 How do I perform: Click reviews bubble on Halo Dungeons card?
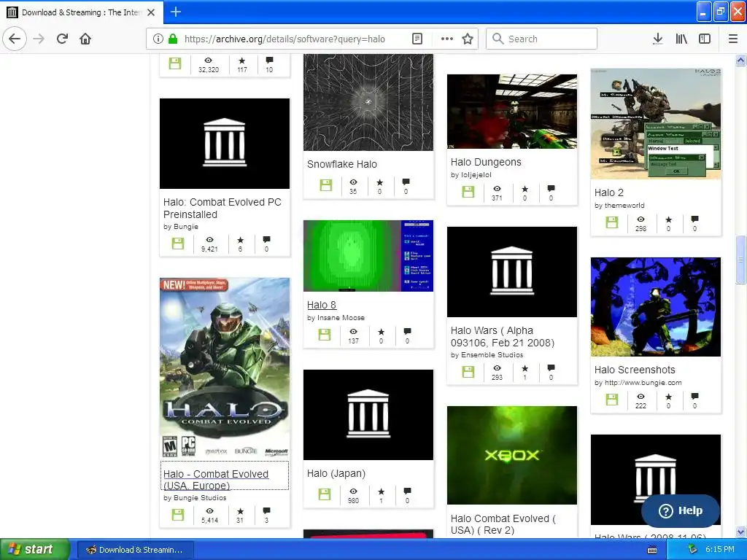(551, 189)
